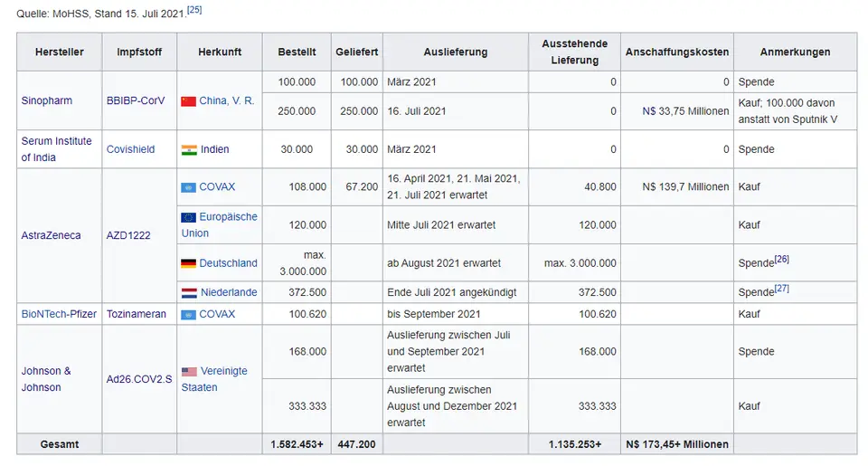Open the BioNTech-Pfizer link

click(x=59, y=314)
